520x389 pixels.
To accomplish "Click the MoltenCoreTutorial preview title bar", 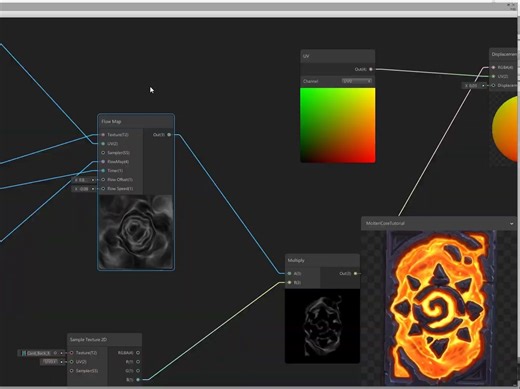I will [x=439, y=223].
